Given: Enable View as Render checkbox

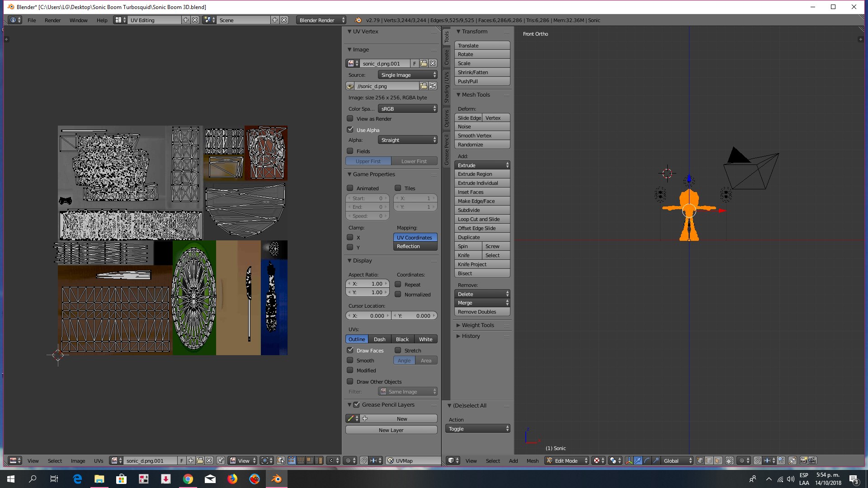Looking at the screenshot, I should tap(350, 118).
